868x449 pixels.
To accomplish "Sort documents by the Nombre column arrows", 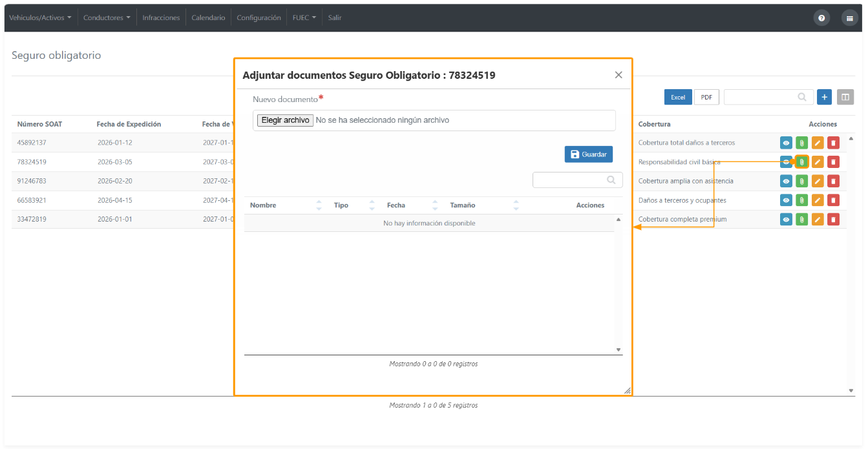I will (x=319, y=205).
